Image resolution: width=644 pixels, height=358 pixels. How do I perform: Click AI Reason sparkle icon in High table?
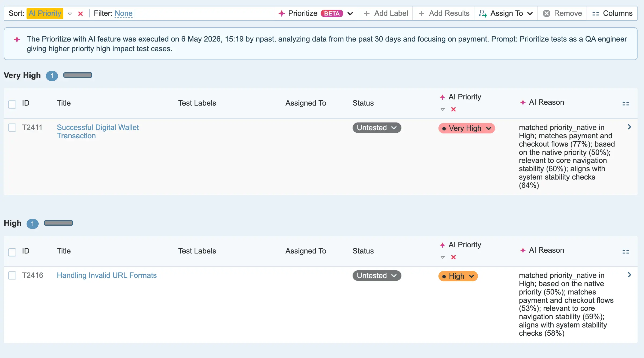(523, 250)
